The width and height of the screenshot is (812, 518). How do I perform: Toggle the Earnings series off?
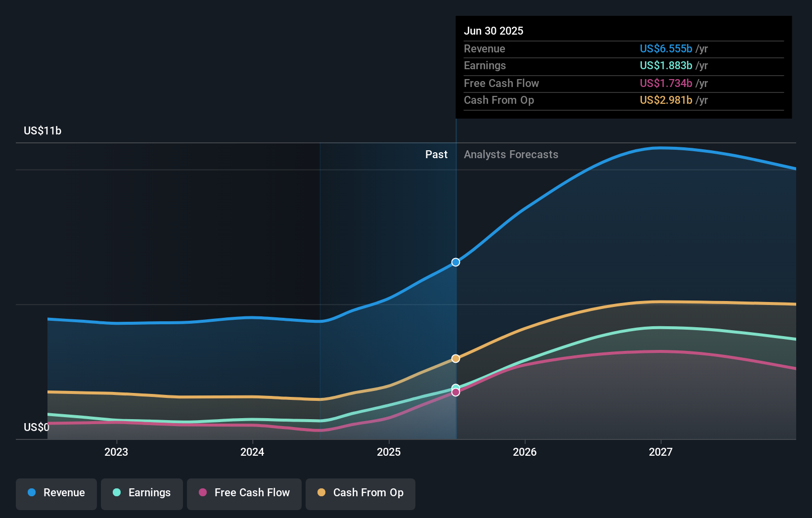coord(142,493)
